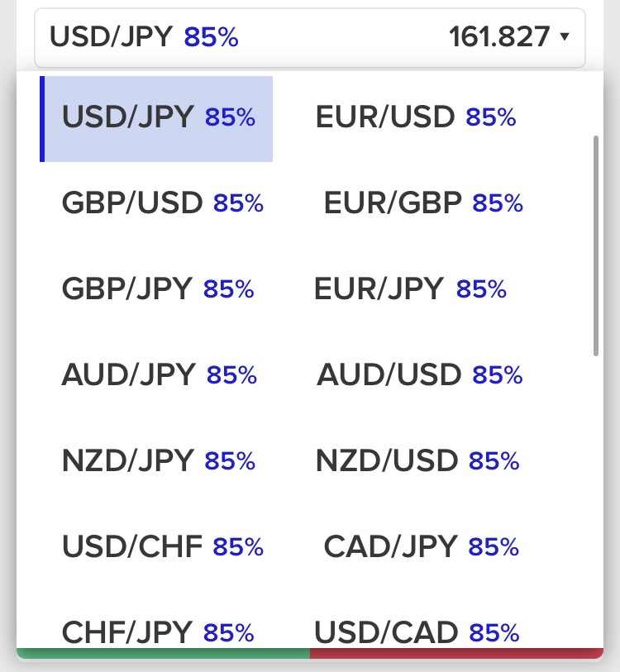Open the USD/JPY currency pair selector box

309,38
